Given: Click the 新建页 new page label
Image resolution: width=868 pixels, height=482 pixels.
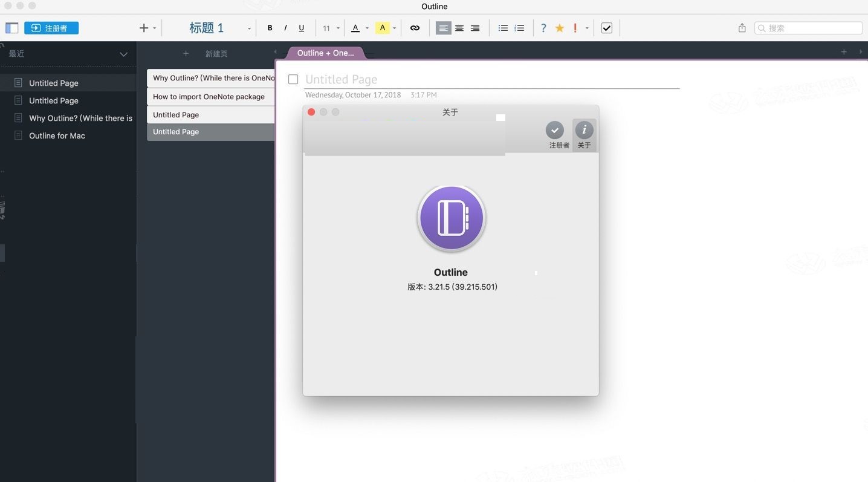Looking at the screenshot, I should (x=216, y=54).
